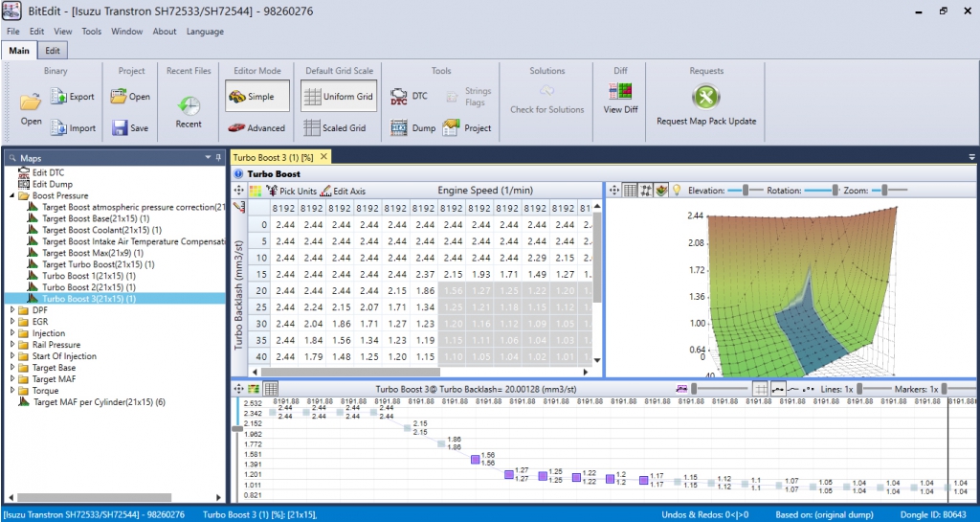Expand the EGR folder
980x522 pixels.
[x=13, y=321]
